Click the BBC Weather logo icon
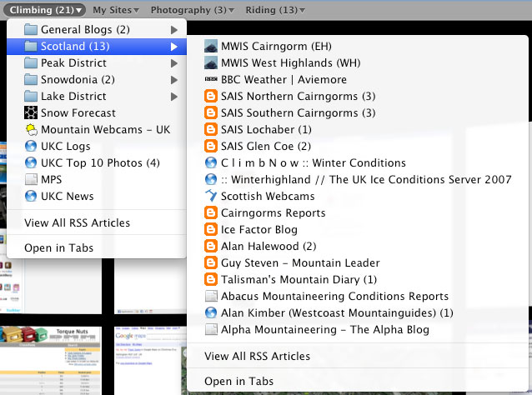Viewport: 532px width, 395px height. tap(211, 79)
